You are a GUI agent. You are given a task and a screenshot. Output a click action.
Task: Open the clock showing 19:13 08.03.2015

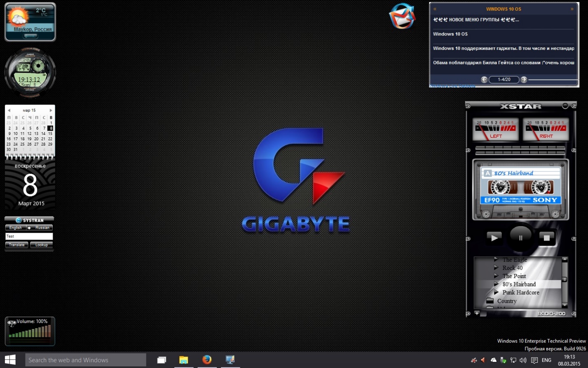pyautogui.click(x=569, y=360)
